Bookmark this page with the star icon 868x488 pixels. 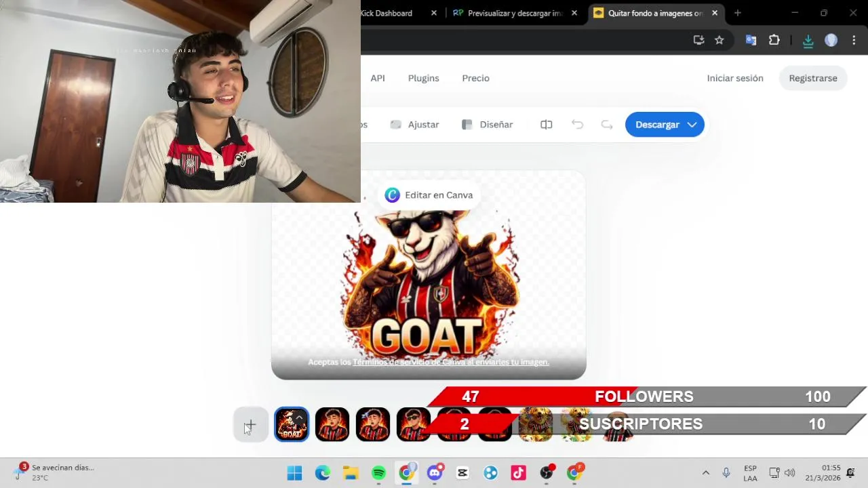[x=719, y=40]
